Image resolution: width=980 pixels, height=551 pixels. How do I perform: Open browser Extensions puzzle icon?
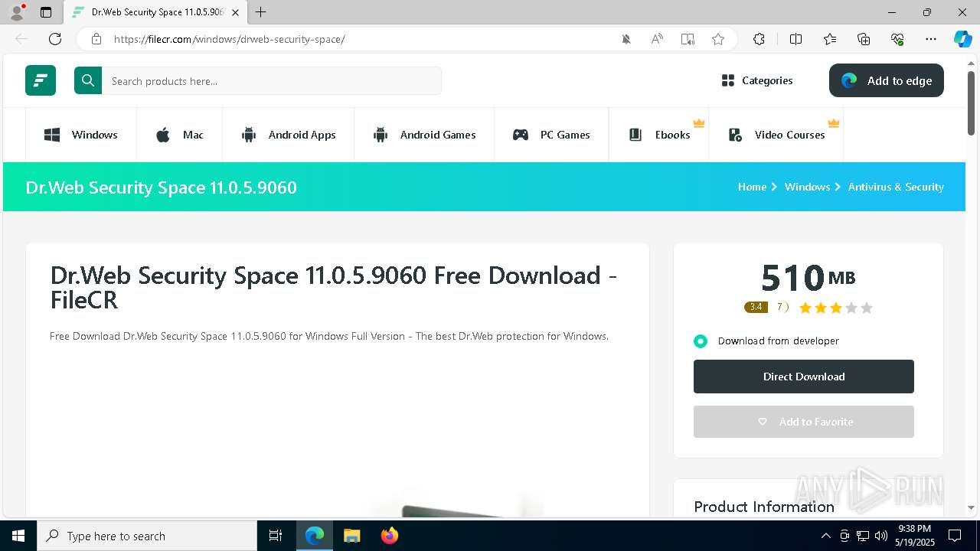click(759, 39)
